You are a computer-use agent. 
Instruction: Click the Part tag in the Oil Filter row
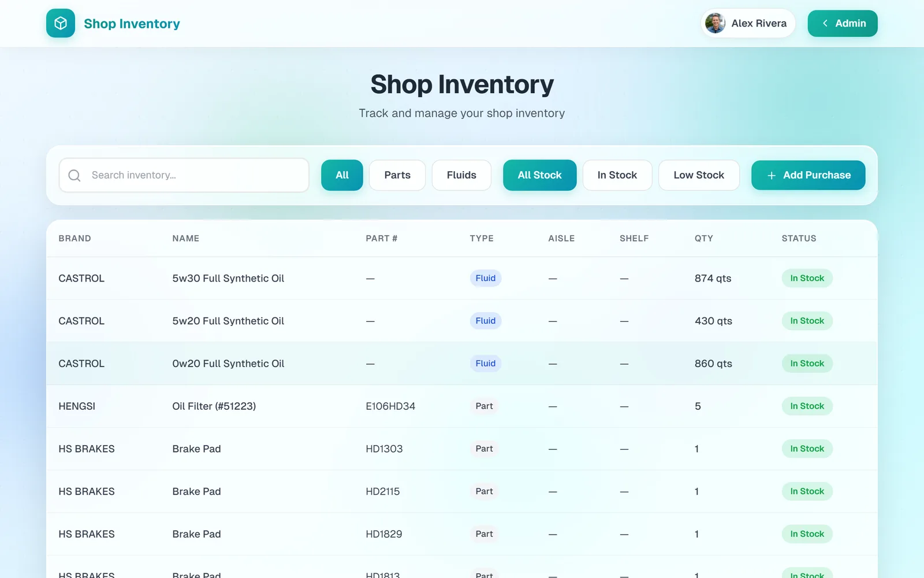pyautogui.click(x=484, y=406)
